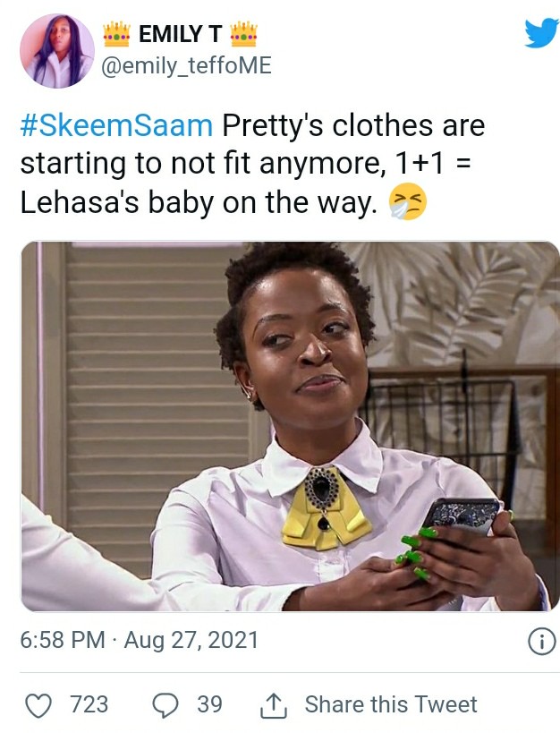Viewport: 560px width, 733px height.
Task: Click the EMILY T display name
Action: [180, 34]
